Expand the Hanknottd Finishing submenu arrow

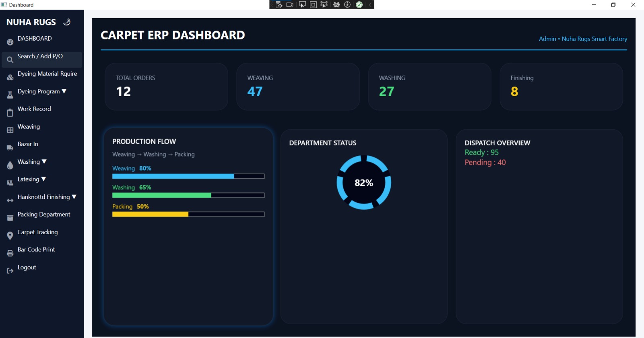[74, 197]
